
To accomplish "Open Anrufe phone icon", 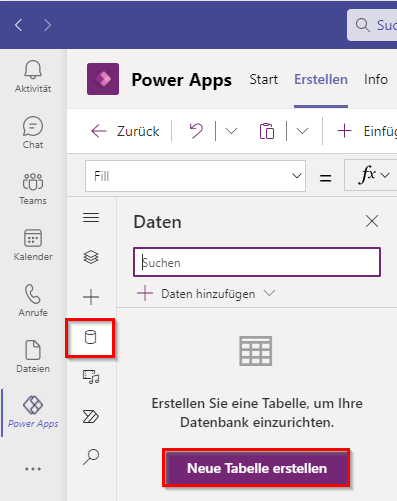I will [33, 294].
